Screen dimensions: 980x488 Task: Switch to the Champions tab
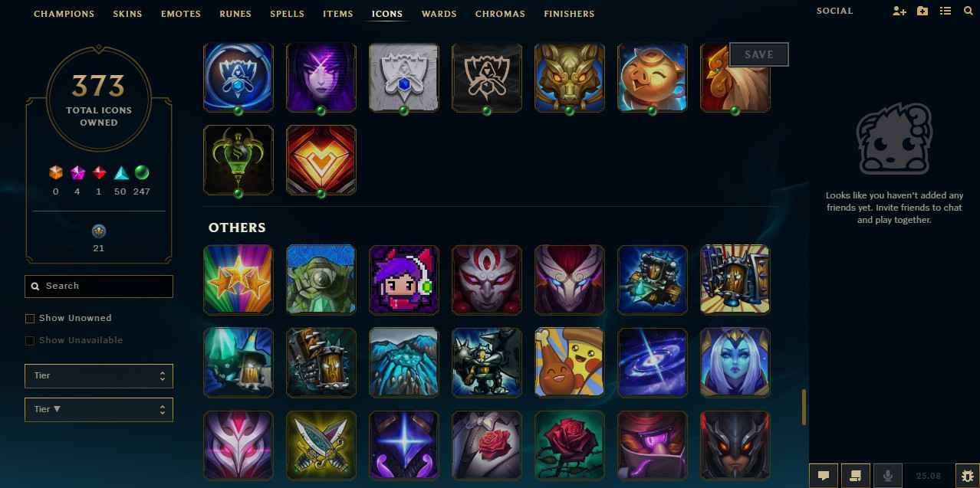(x=64, y=14)
